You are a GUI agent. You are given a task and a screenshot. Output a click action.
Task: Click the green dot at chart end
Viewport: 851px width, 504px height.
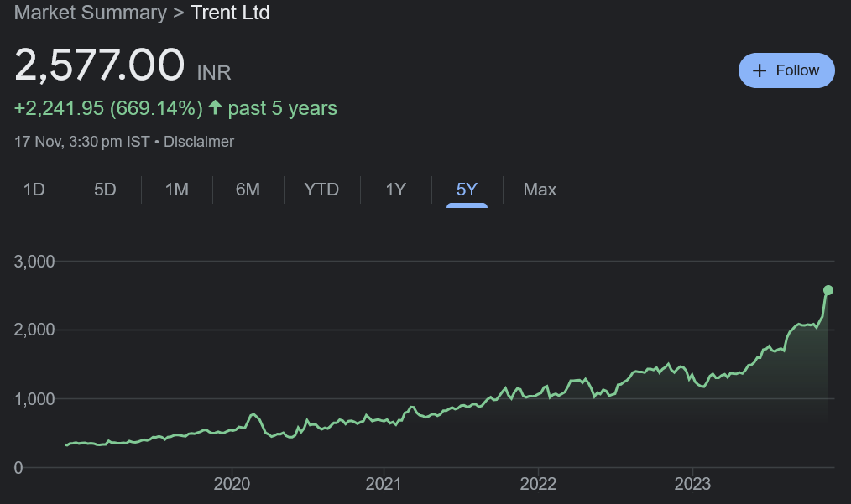[x=828, y=290]
